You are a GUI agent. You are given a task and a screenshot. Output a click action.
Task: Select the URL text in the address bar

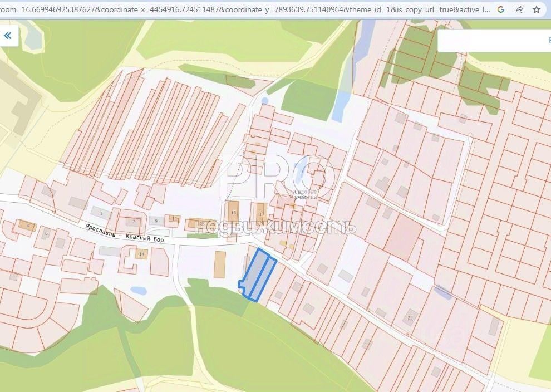coord(245,9)
